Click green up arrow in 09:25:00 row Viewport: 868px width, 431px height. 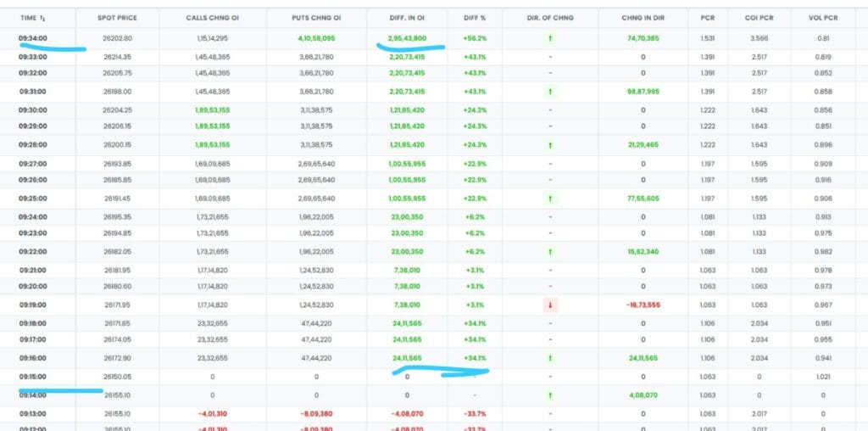[550, 199]
